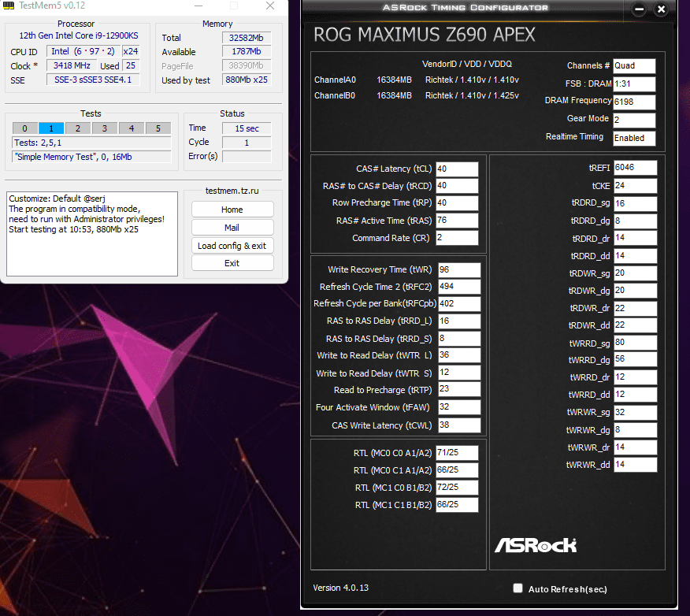Image resolution: width=690 pixels, height=616 pixels.
Task: Click the tRRD_L value field
Action: (x=459, y=321)
